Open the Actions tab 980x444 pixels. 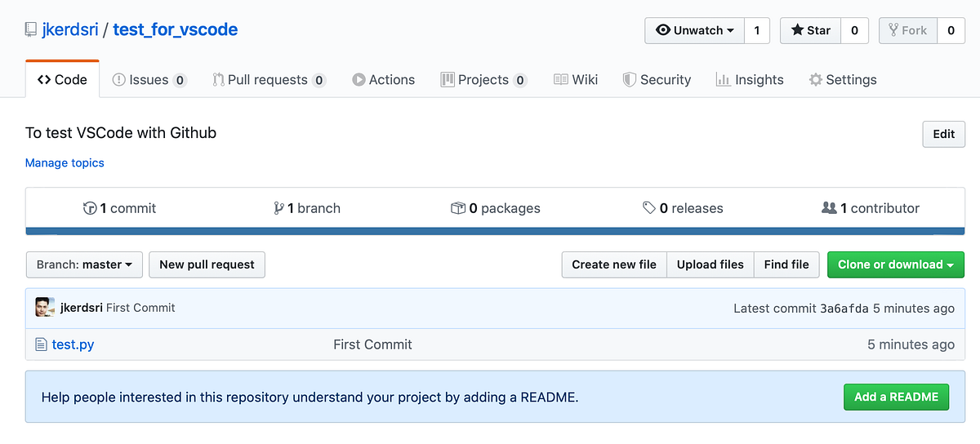383,80
